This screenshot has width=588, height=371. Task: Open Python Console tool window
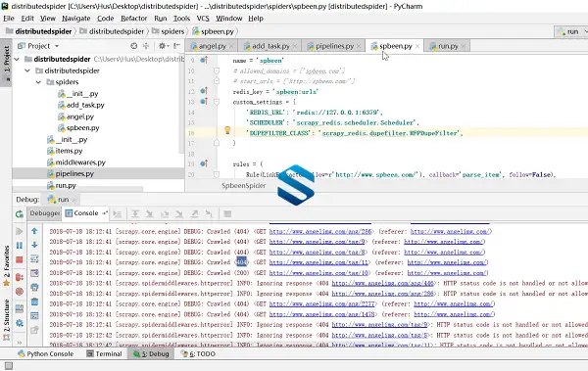pyautogui.click(x=45, y=353)
